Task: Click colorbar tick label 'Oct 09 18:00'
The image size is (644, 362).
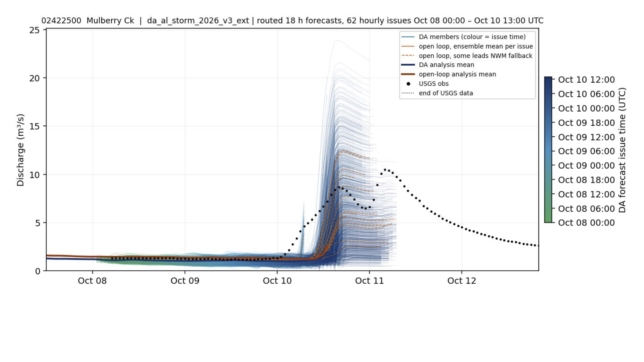Action: (x=586, y=123)
